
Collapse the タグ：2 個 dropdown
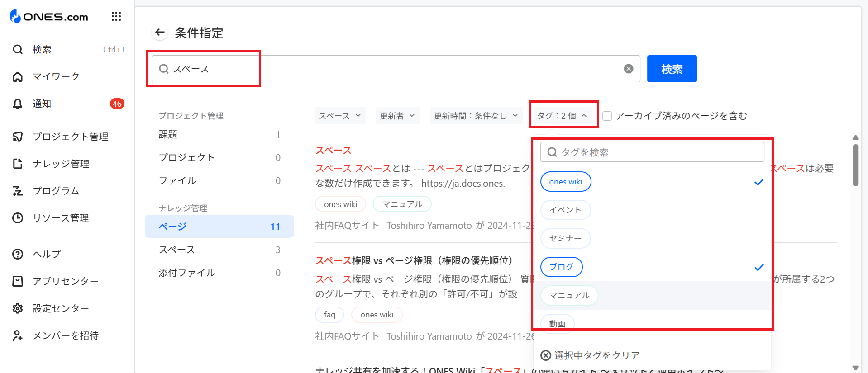click(562, 116)
